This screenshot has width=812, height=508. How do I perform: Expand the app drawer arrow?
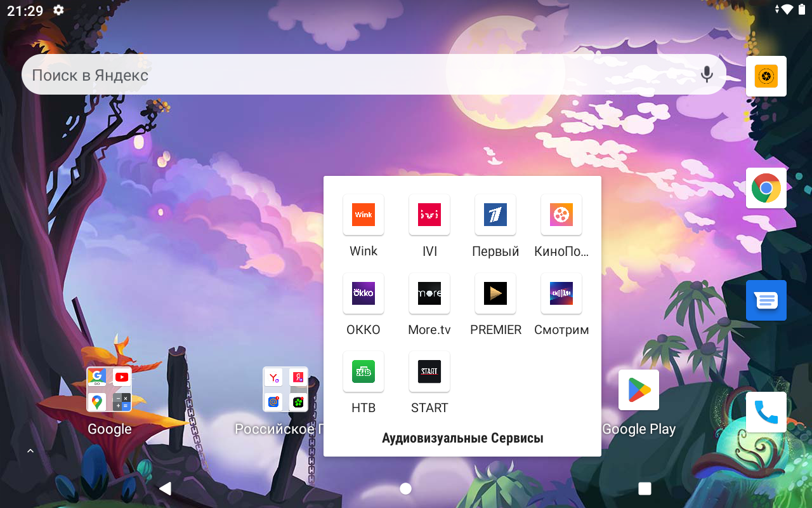[30, 451]
